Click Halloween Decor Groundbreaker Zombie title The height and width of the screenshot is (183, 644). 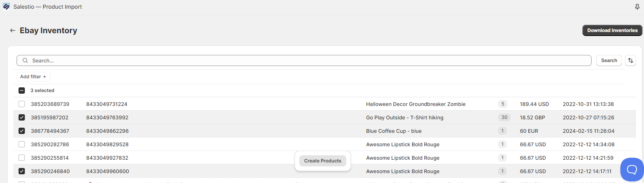416,104
